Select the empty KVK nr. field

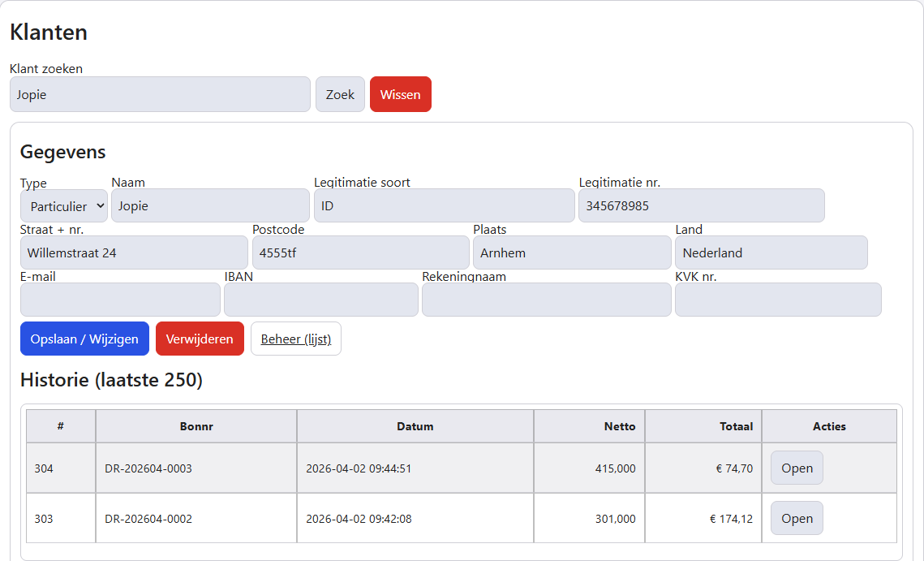779,300
